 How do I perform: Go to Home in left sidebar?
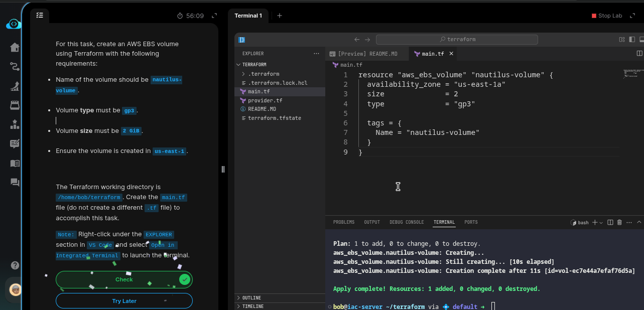15,47
